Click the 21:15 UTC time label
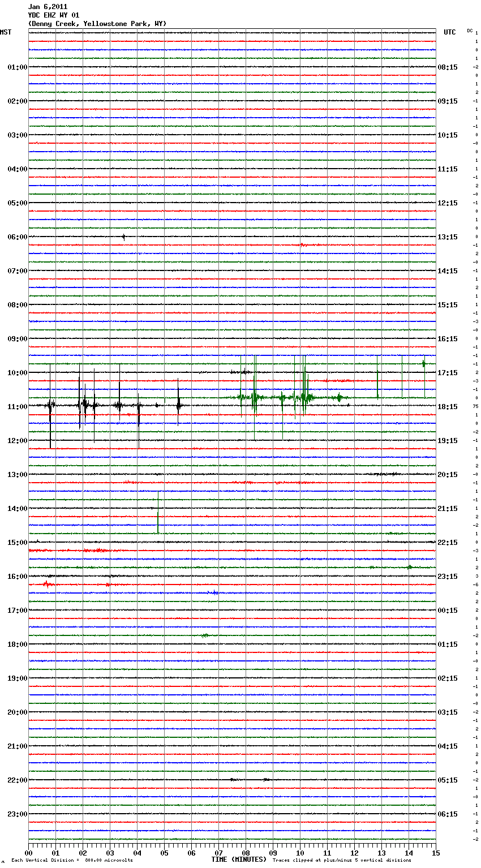Screen dimensions: 481x868 click(x=448, y=509)
